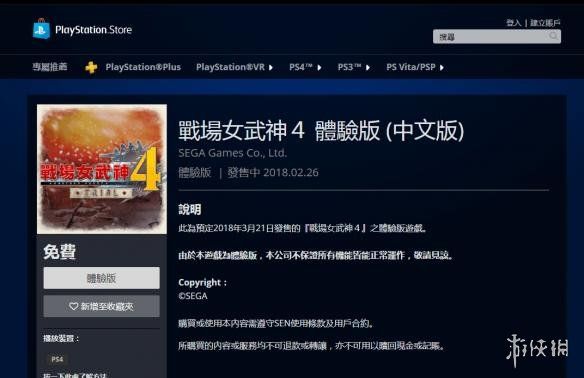Screen dimensions: 584x378
Task: Click the PS4 platform badge
Action: pos(57,359)
